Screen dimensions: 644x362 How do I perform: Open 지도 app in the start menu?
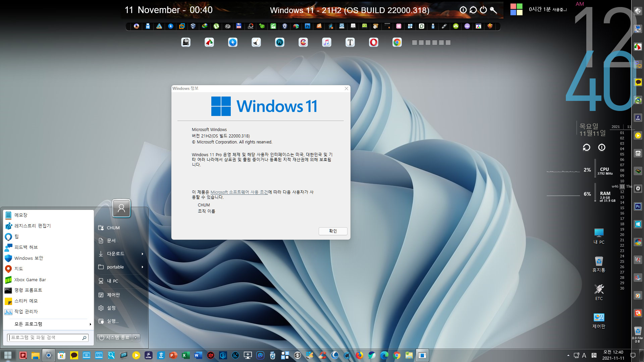(48, 269)
